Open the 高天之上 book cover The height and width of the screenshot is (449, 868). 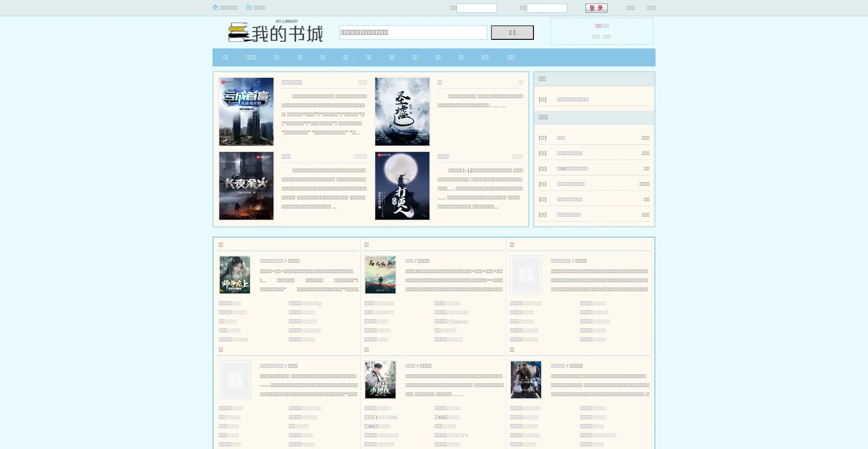380,275
